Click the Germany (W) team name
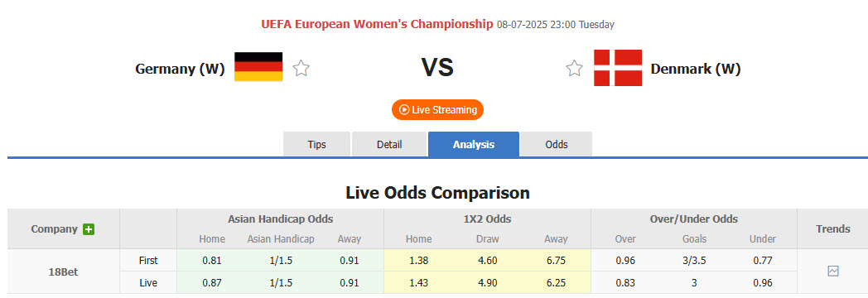The width and height of the screenshot is (868, 298). pyautogui.click(x=180, y=69)
